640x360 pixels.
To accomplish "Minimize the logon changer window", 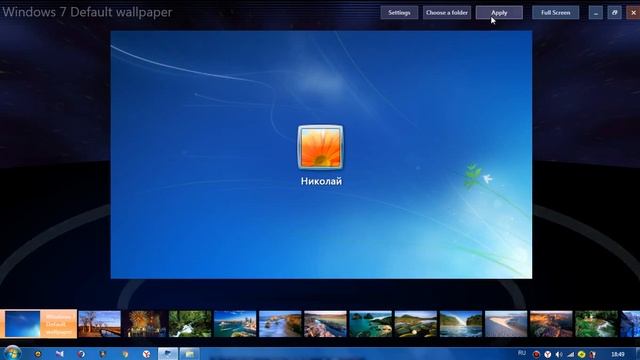I will 596,13.
